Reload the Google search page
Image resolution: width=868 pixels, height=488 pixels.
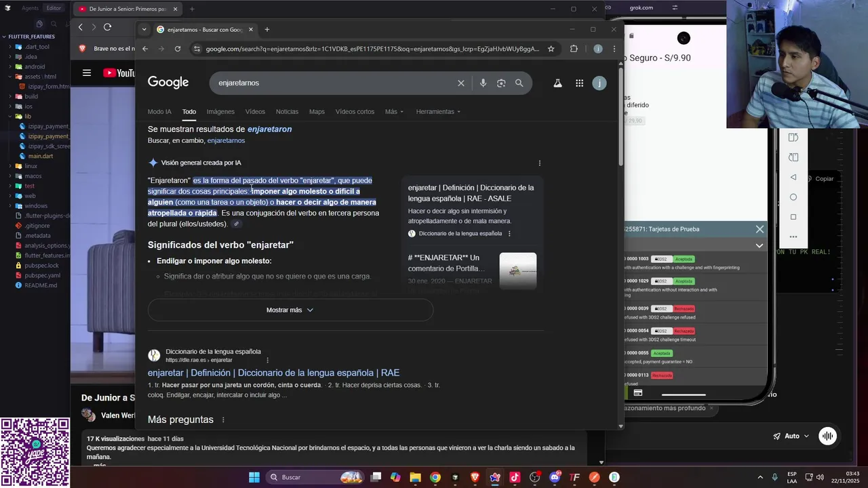(178, 49)
